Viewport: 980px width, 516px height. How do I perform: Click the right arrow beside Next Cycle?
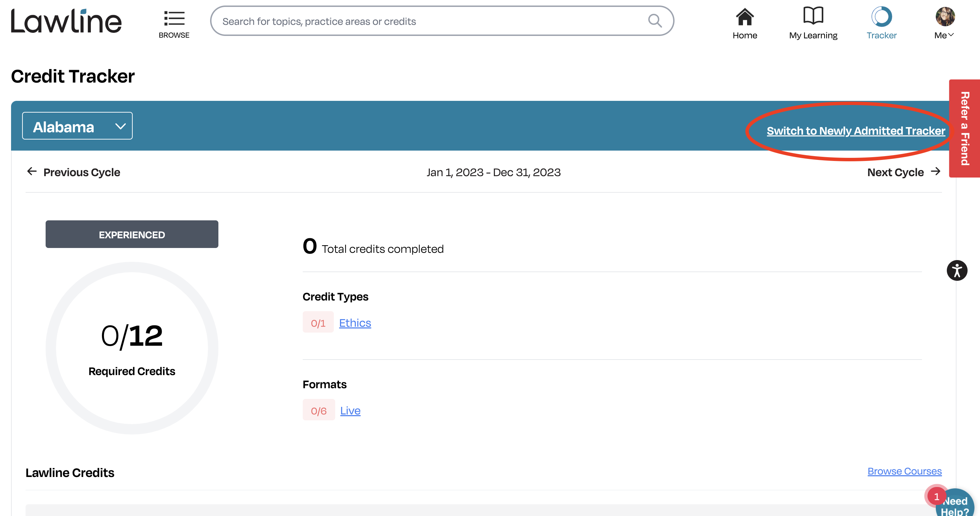(x=935, y=172)
